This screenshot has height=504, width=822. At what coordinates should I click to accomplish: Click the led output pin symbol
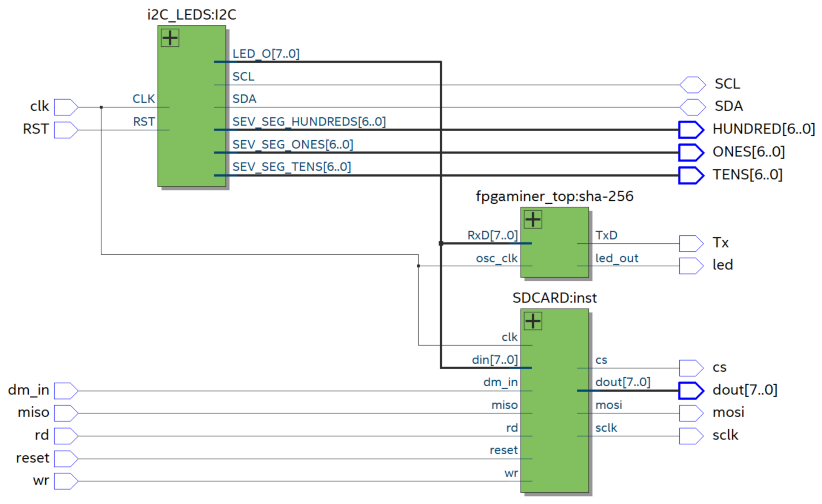click(x=691, y=266)
